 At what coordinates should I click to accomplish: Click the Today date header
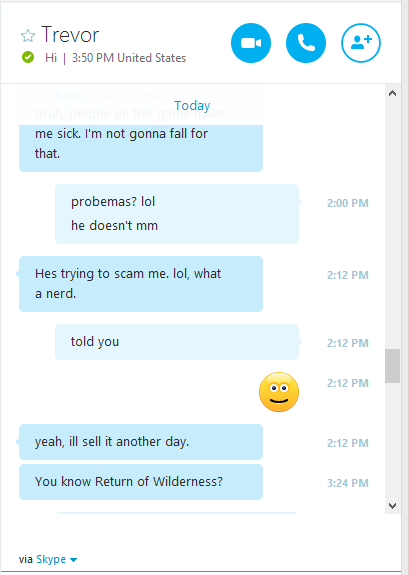(192, 106)
